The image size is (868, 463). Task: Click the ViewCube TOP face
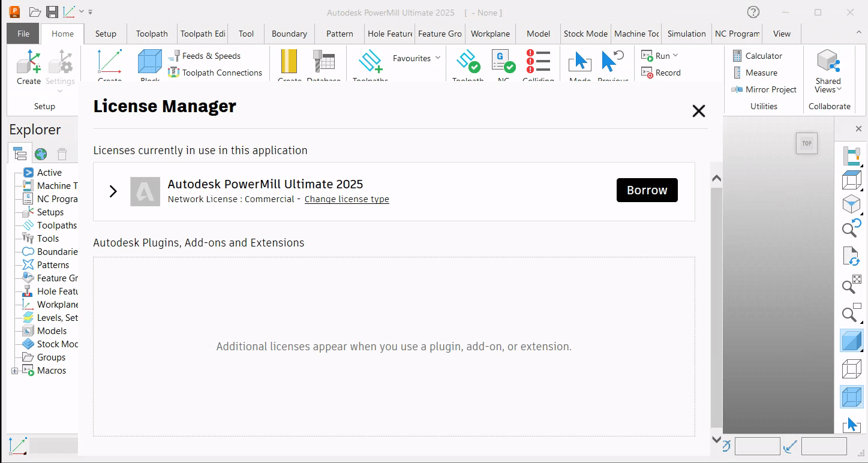(807, 143)
